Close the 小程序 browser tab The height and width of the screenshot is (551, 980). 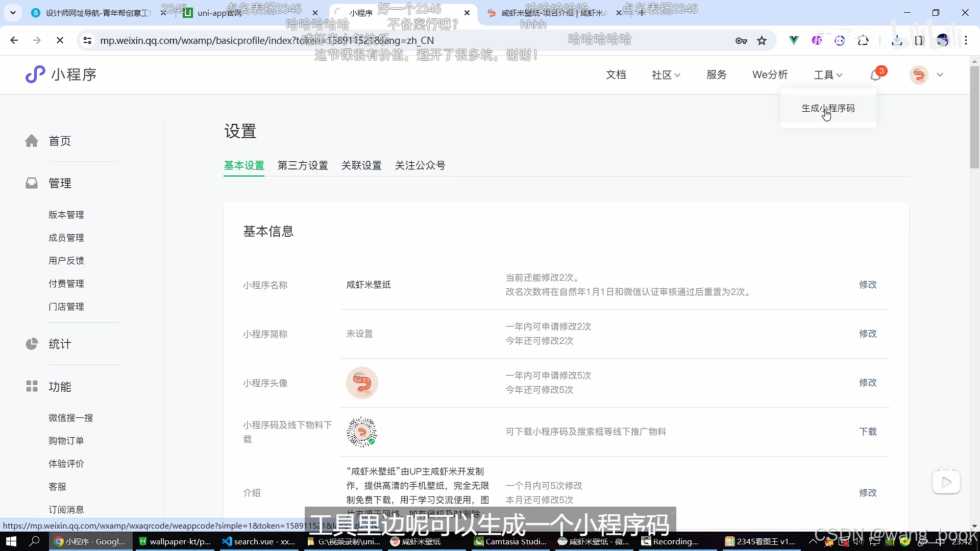click(x=467, y=13)
